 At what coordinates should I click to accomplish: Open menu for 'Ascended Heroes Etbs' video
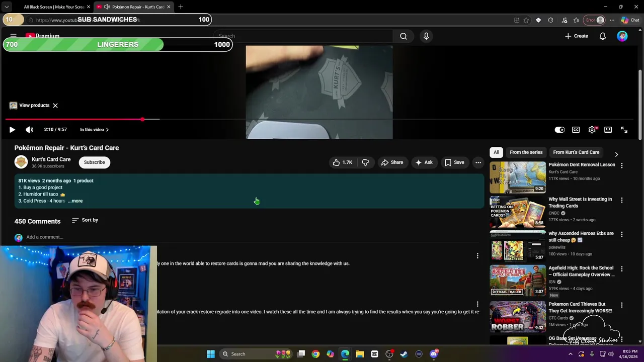(x=622, y=234)
